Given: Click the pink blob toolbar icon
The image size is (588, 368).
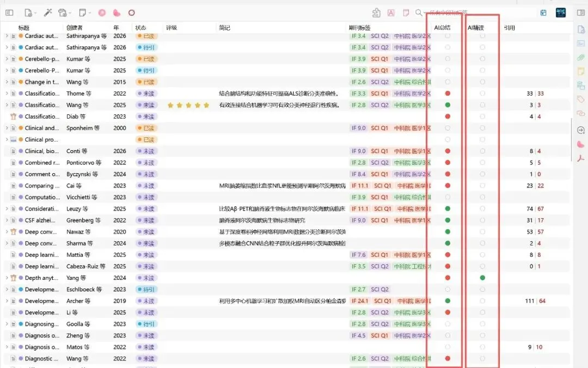Looking at the screenshot, I should 117,13.
